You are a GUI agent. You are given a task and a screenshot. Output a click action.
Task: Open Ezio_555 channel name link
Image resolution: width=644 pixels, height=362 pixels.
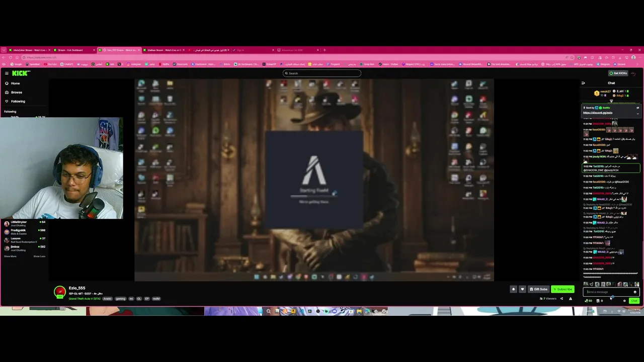(x=77, y=288)
